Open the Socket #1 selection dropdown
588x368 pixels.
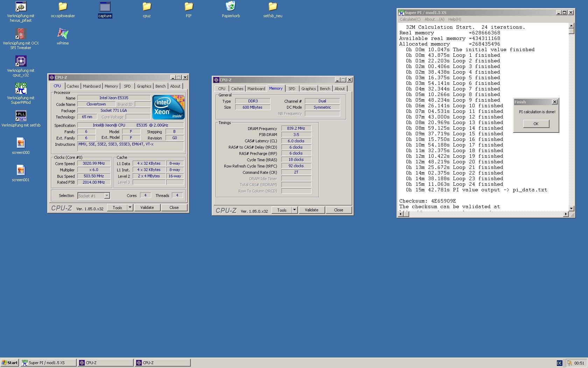click(107, 196)
